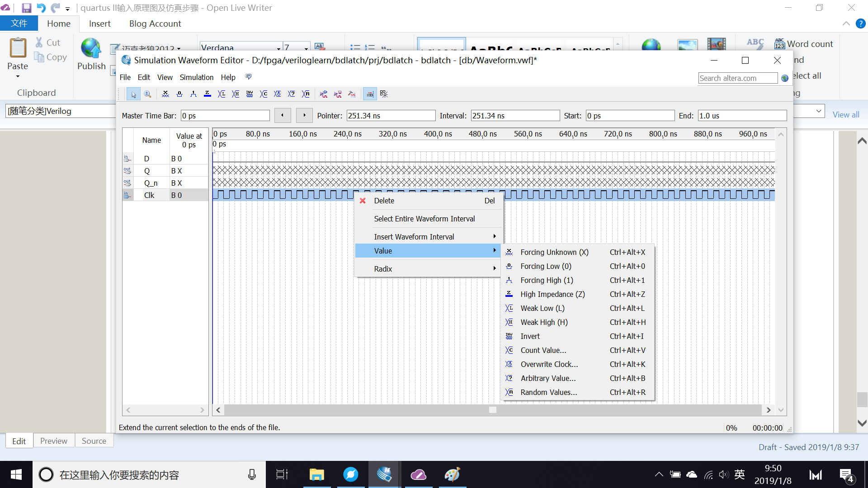Screen dimensions: 868x488
Task: Click Forcing High (1) toolbar icon
Action: 193,94
